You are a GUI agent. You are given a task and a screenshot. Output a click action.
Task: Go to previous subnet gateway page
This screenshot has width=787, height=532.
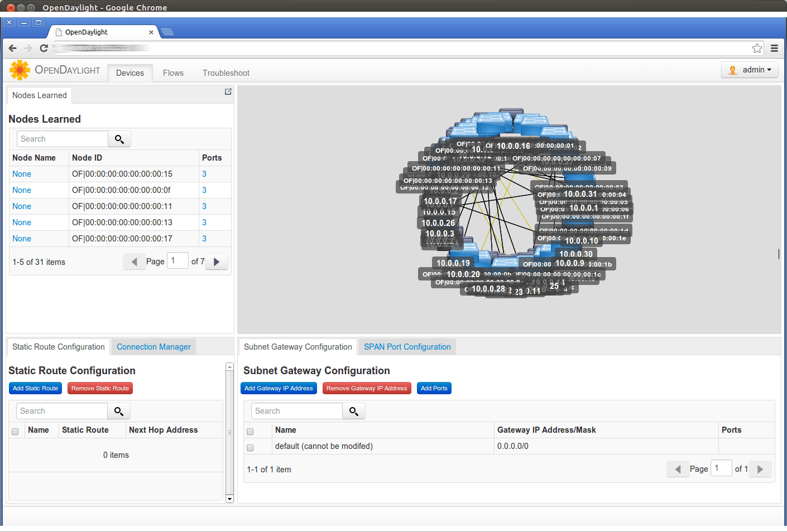click(678, 469)
